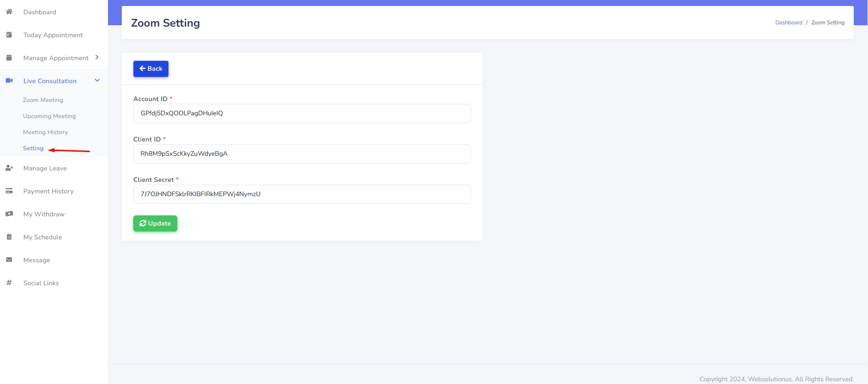This screenshot has width=868, height=384.
Task: Click the My Schedule clipboard icon
Action: tap(9, 237)
